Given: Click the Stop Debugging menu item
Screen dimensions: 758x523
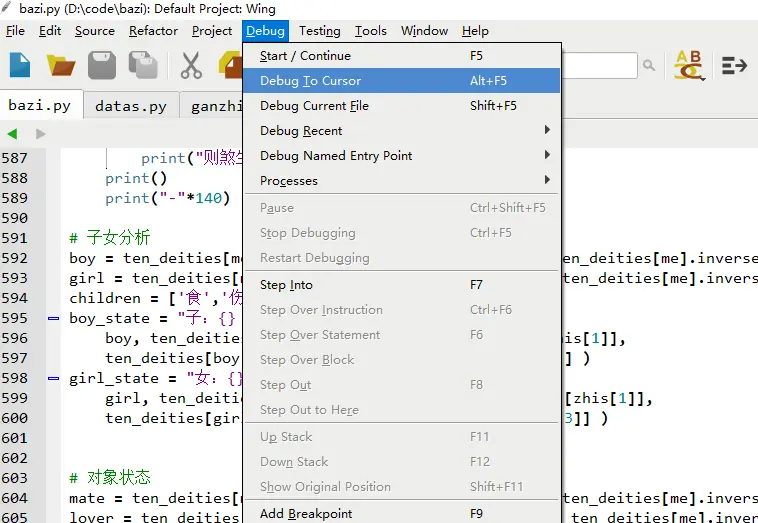Looking at the screenshot, I should pyautogui.click(x=402, y=233).
